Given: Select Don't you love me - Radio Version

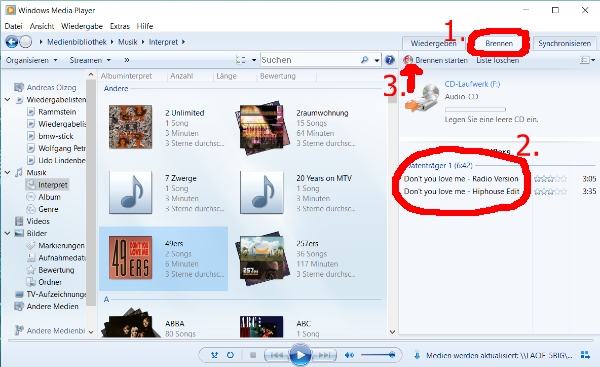Looking at the screenshot, I should pyautogui.click(x=461, y=179).
